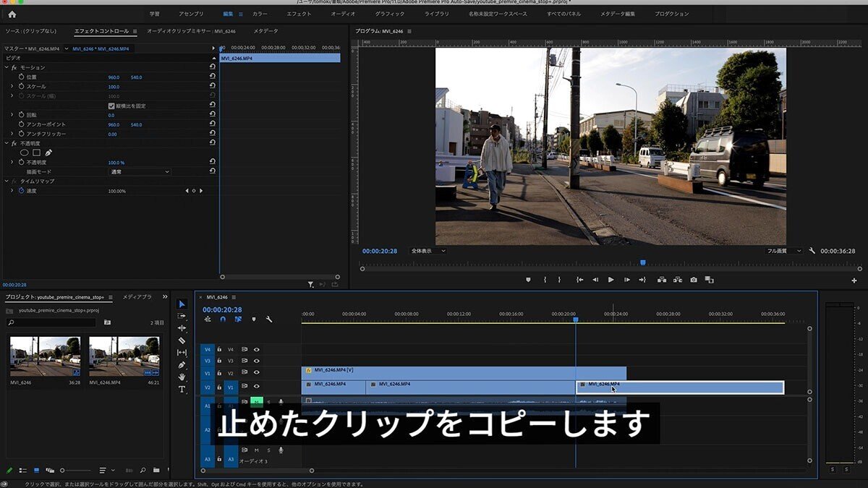This screenshot has width=868, height=488.
Task: Reset the position parameter
Action: click(213, 77)
